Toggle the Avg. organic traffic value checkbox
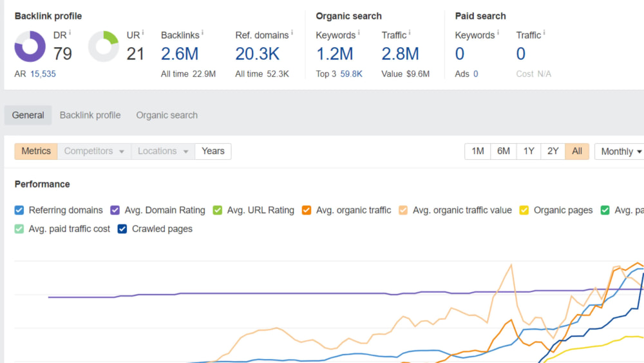 (x=403, y=210)
